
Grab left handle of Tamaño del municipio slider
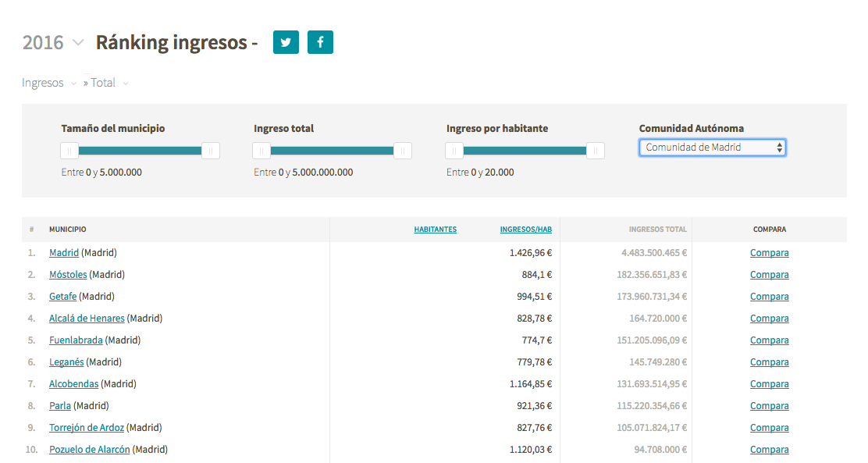coord(69,151)
